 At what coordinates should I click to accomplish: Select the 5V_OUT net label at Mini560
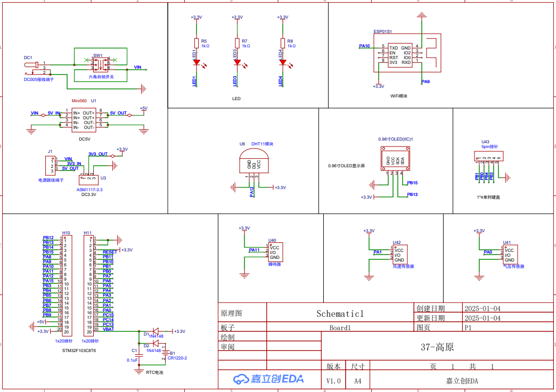click(x=118, y=113)
